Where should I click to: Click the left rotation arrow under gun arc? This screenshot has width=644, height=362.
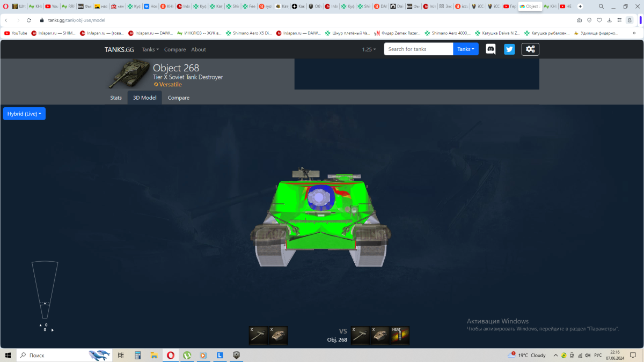[x=41, y=325]
